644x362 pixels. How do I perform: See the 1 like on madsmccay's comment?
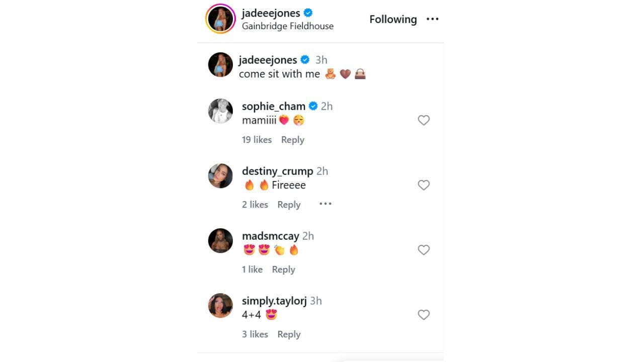(x=252, y=269)
